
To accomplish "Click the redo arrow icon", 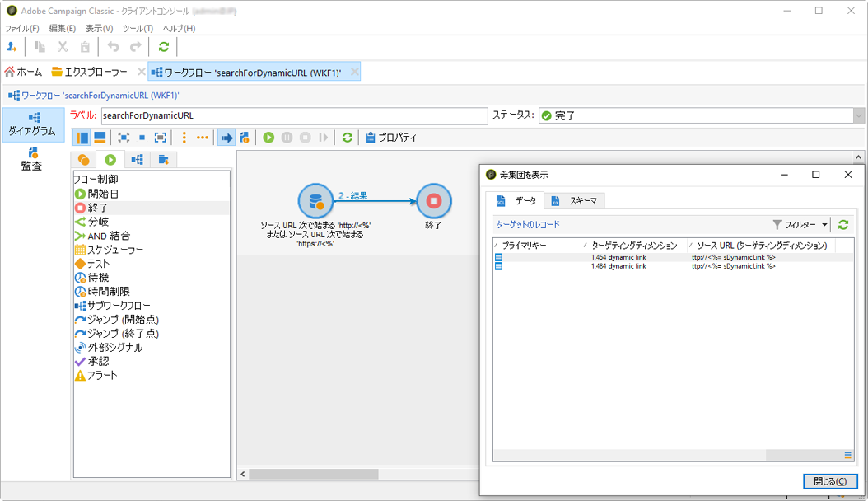I will pyautogui.click(x=136, y=47).
